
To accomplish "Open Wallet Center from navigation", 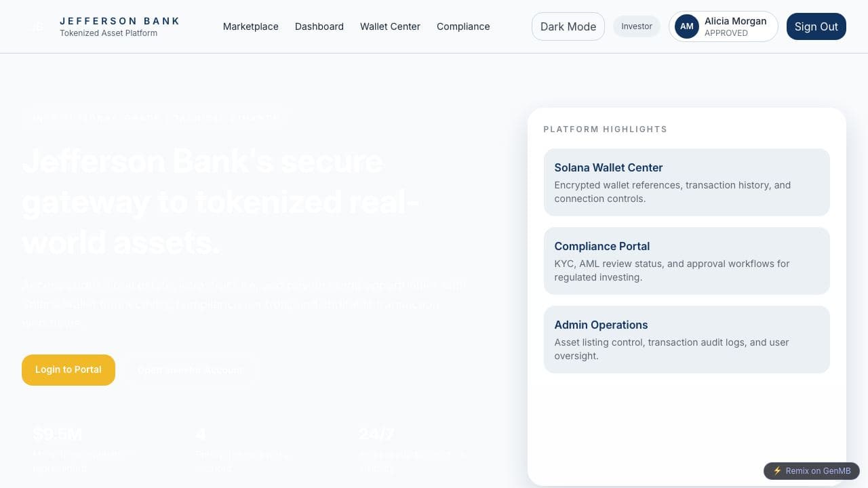I will click(x=390, y=26).
